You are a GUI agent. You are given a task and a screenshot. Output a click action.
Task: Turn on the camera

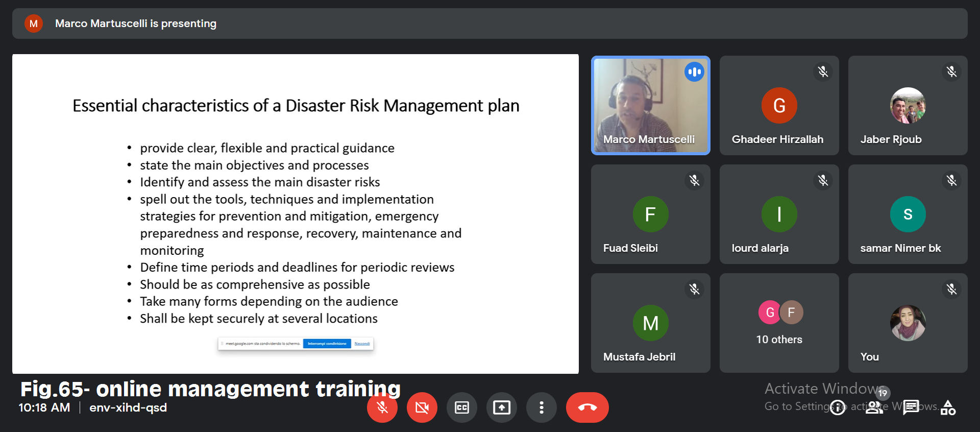[x=422, y=407]
